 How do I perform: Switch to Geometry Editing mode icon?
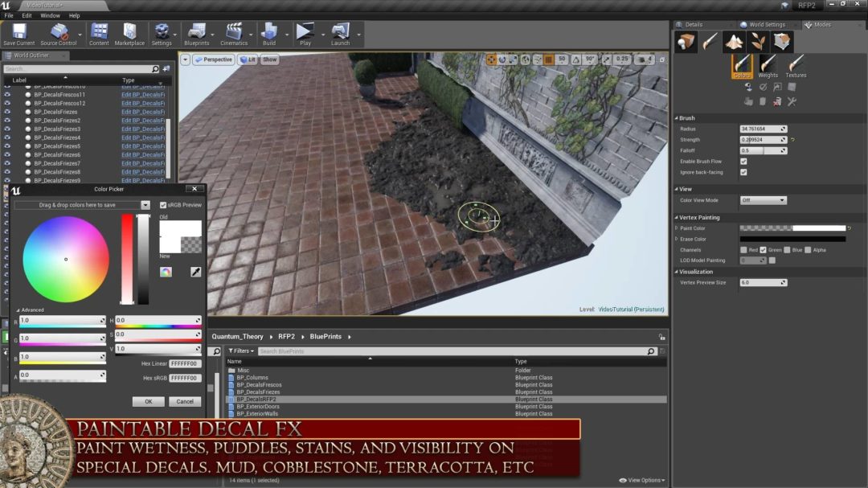782,42
